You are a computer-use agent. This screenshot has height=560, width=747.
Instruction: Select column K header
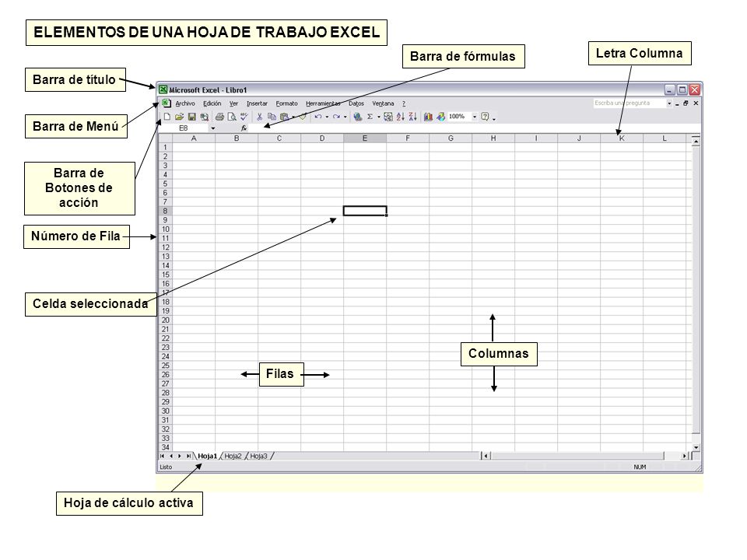pyautogui.click(x=622, y=138)
